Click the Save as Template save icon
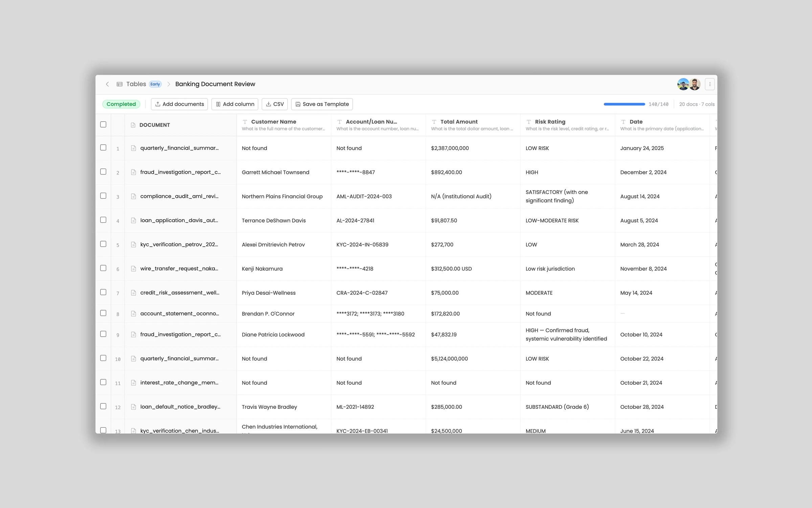Viewport: 812px width, 508px height. (298, 104)
